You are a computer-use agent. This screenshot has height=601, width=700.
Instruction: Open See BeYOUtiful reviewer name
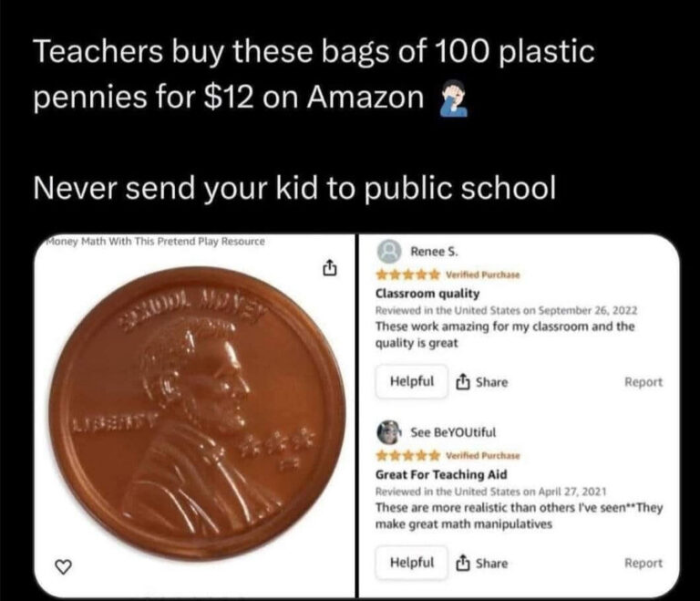(x=453, y=432)
